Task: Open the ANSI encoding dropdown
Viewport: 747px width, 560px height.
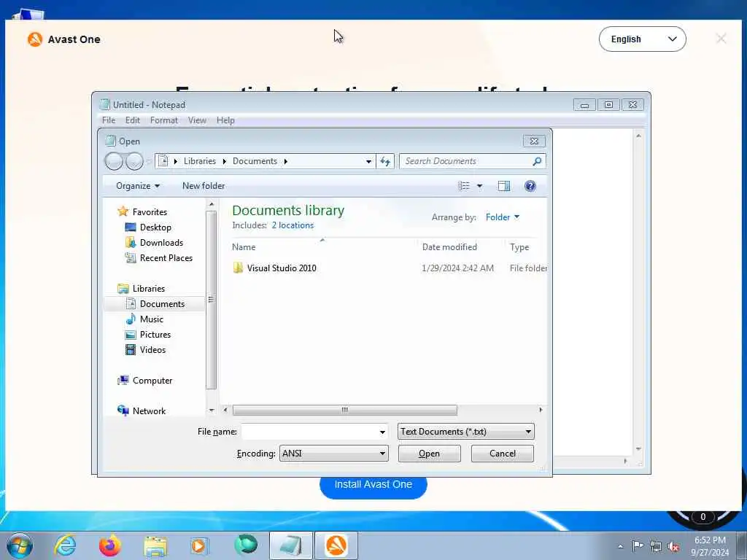Action: click(x=333, y=454)
